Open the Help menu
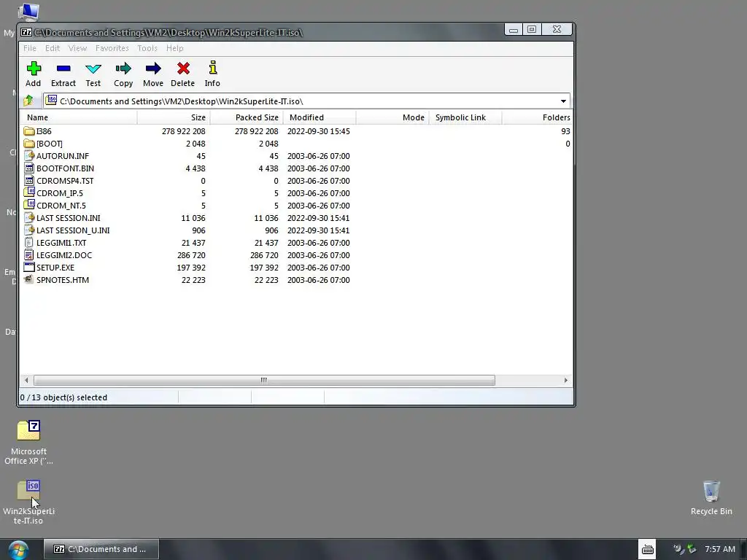 (x=175, y=48)
